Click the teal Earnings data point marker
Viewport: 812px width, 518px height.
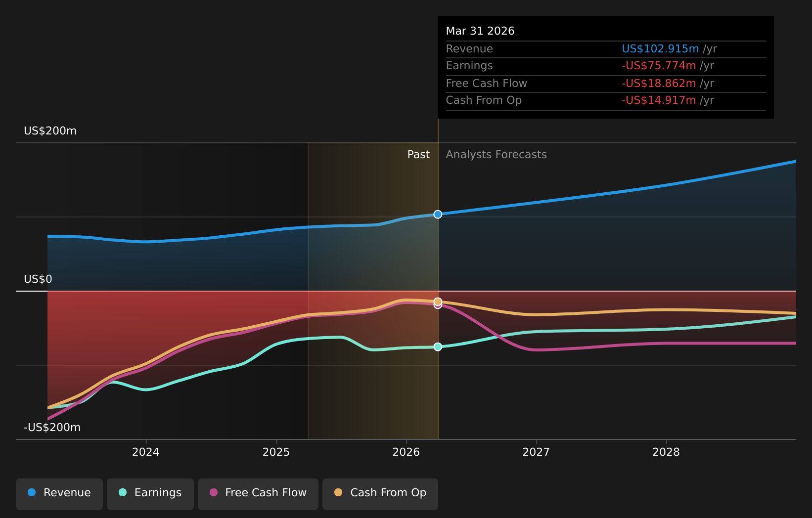point(438,346)
